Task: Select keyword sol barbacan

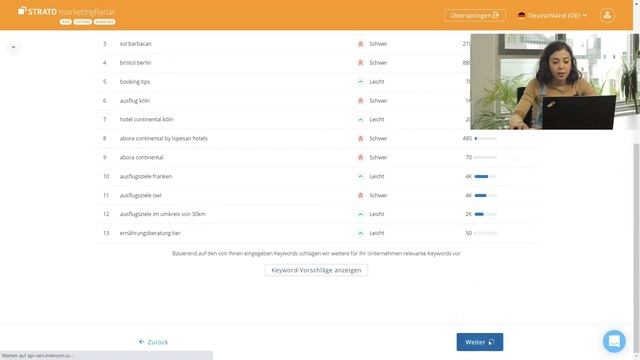Action: pyautogui.click(x=136, y=44)
